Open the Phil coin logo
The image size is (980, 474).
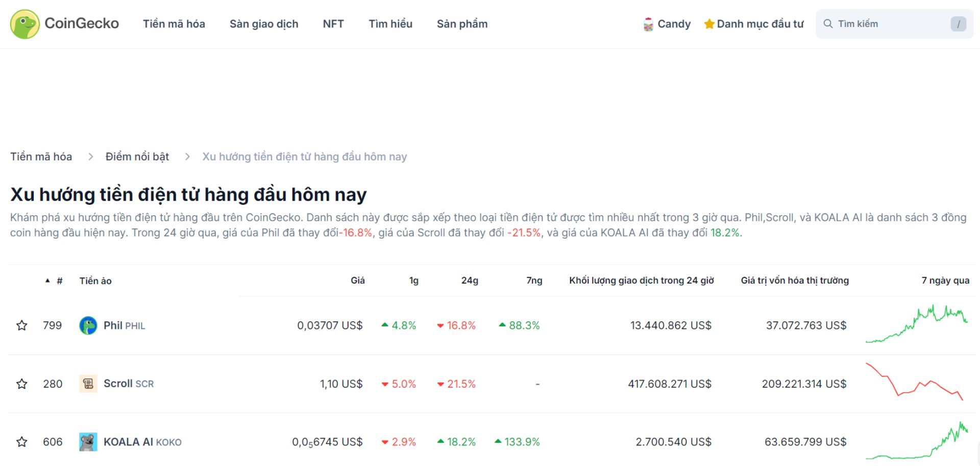point(88,325)
